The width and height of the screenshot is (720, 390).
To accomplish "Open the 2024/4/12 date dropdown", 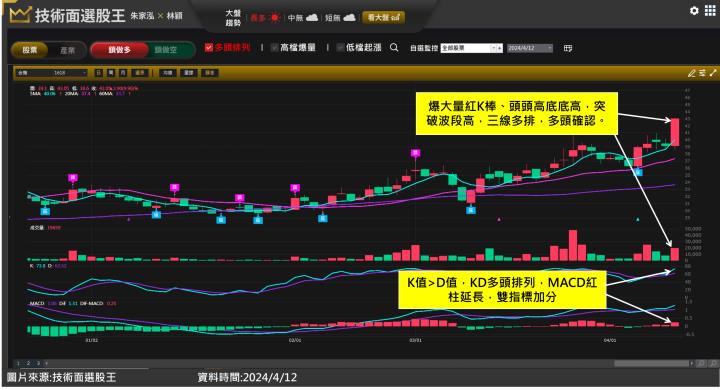I will coord(530,48).
